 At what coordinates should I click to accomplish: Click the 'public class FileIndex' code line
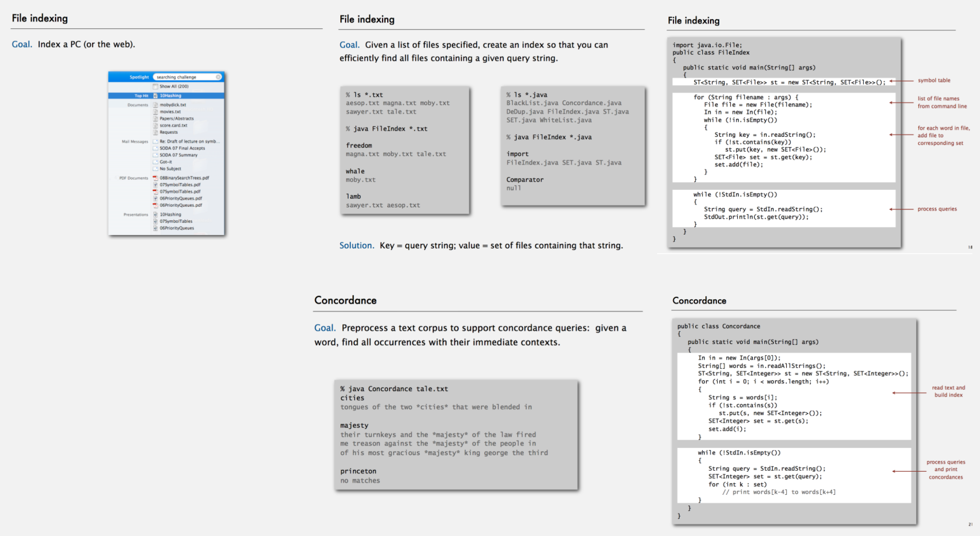pos(711,52)
